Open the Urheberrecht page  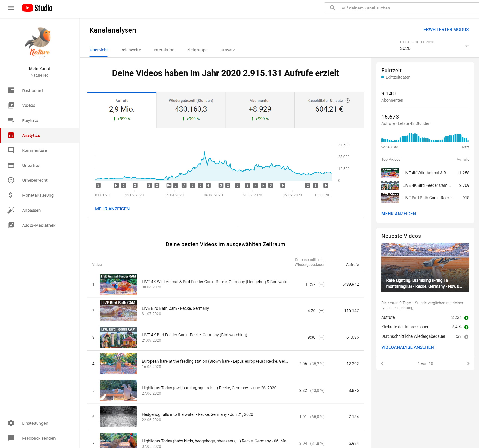[x=35, y=180]
